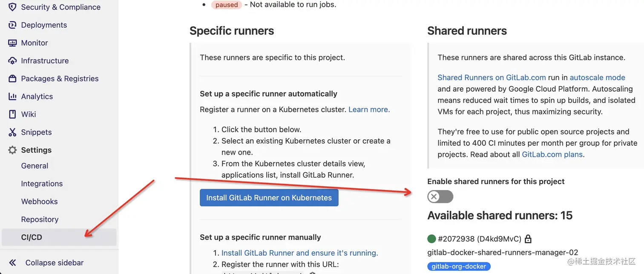Enable shared runners toggle switch
The image size is (644, 274).
440,196
